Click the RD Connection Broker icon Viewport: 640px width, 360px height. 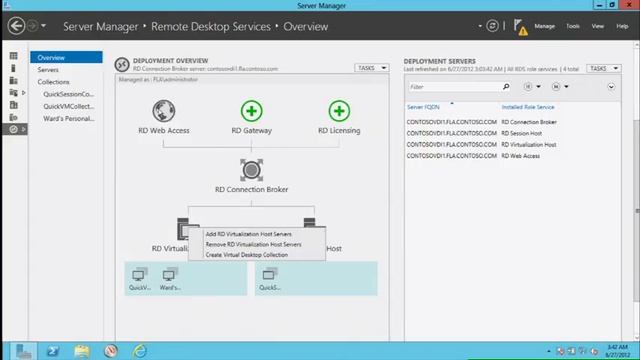pyautogui.click(x=251, y=170)
